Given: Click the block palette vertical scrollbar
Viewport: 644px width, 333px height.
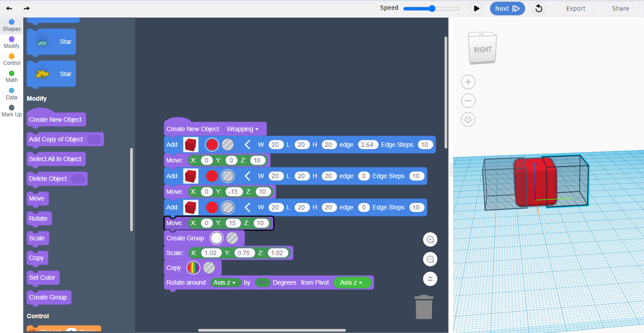Looking at the screenshot, I should (131, 189).
